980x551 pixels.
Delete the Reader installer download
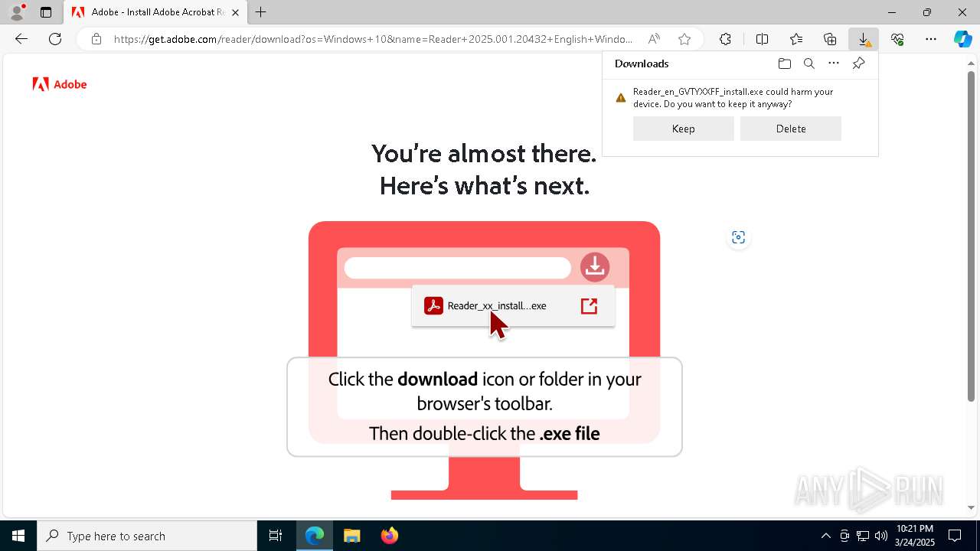(791, 129)
